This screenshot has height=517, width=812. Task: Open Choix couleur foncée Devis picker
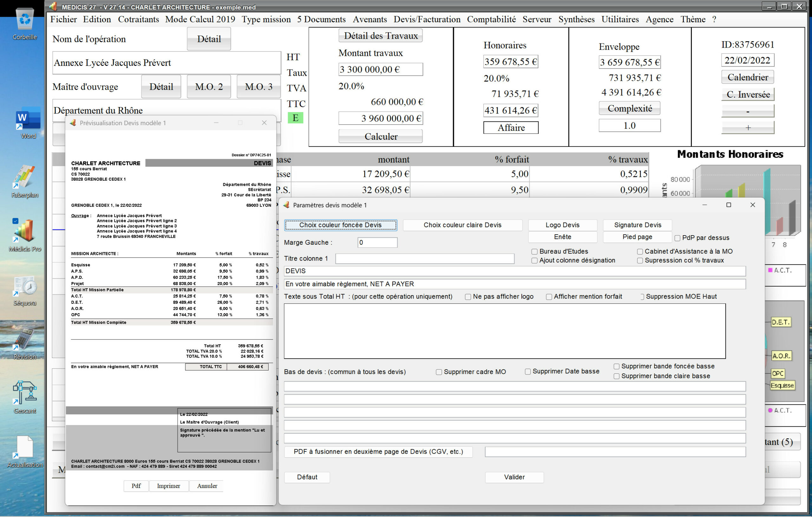[x=340, y=225]
